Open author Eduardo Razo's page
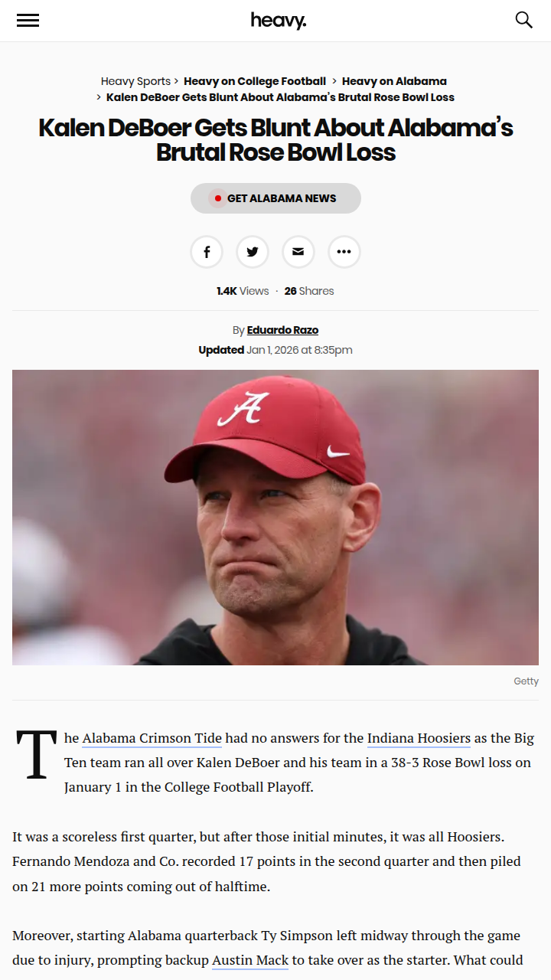This screenshot has width=551, height=980. coord(282,330)
